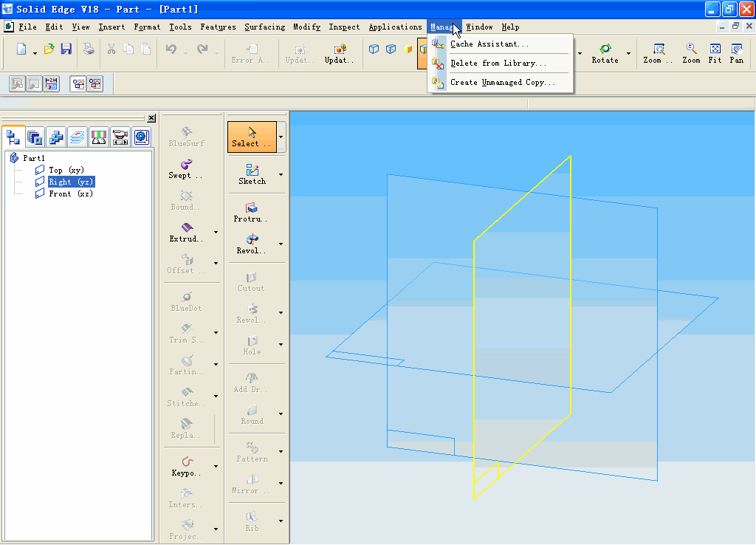Click the Copy icon in toolbar
The width and height of the screenshot is (756, 545).
128,49
